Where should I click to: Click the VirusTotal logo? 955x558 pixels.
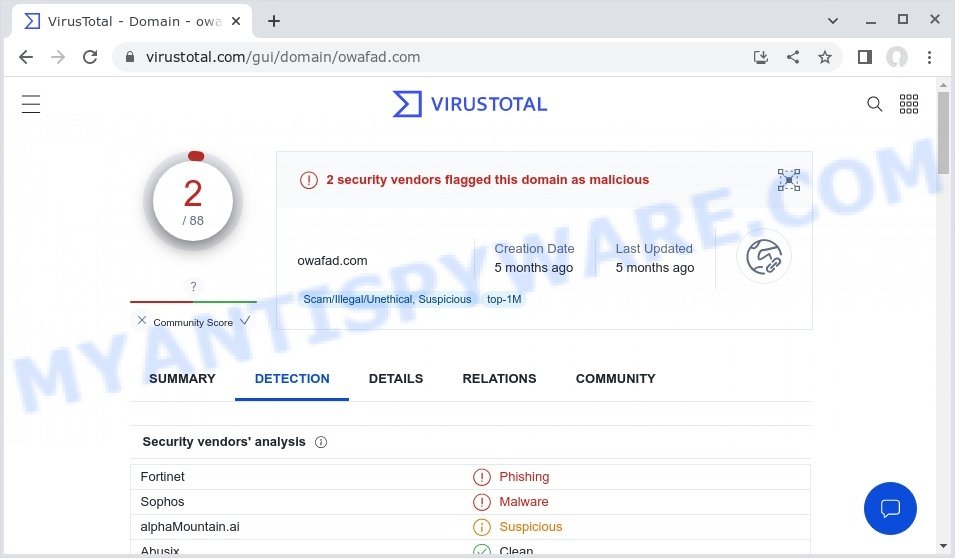point(470,104)
